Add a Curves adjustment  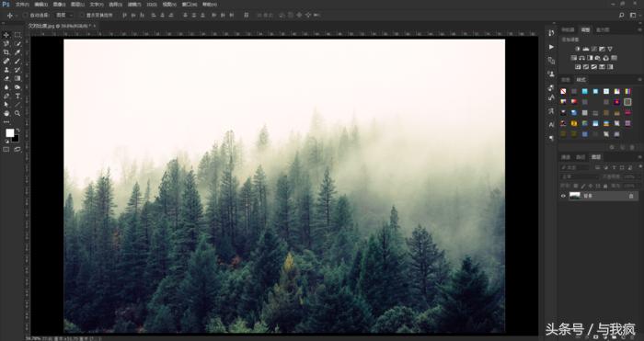(594, 49)
